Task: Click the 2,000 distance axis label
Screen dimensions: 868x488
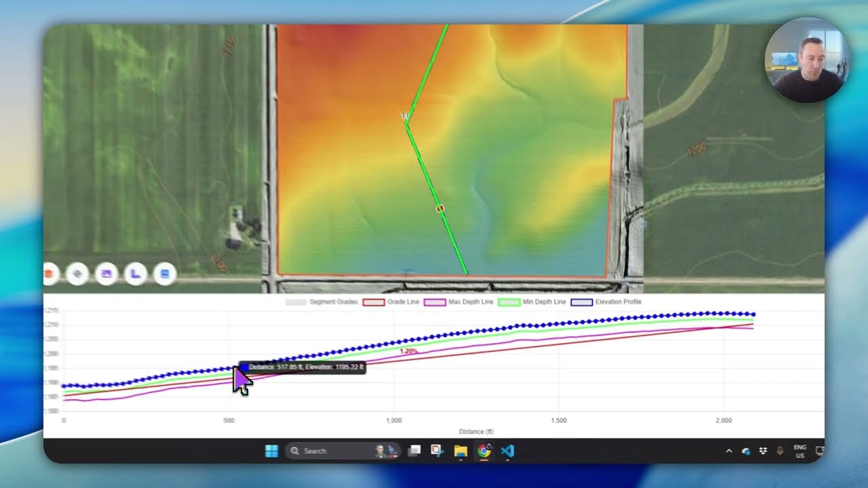Action: coord(724,421)
